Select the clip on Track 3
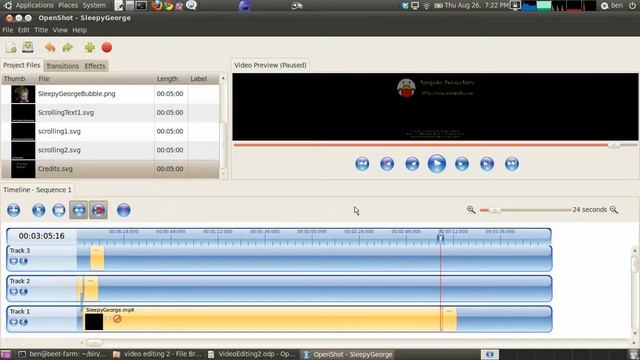Image resolution: width=640 pixels, height=360 pixels. click(x=97, y=258)
